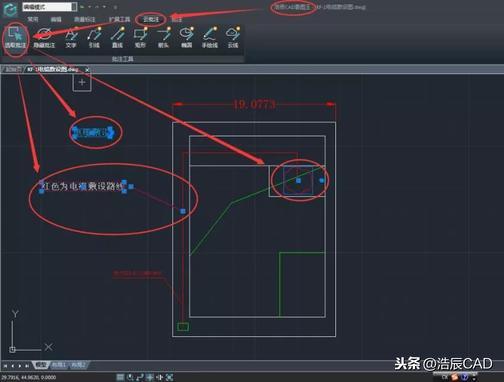Viewport: 504px width, 382px height.
Task: Choose the 箭头 arrow annotation tool
Action: 163,38
